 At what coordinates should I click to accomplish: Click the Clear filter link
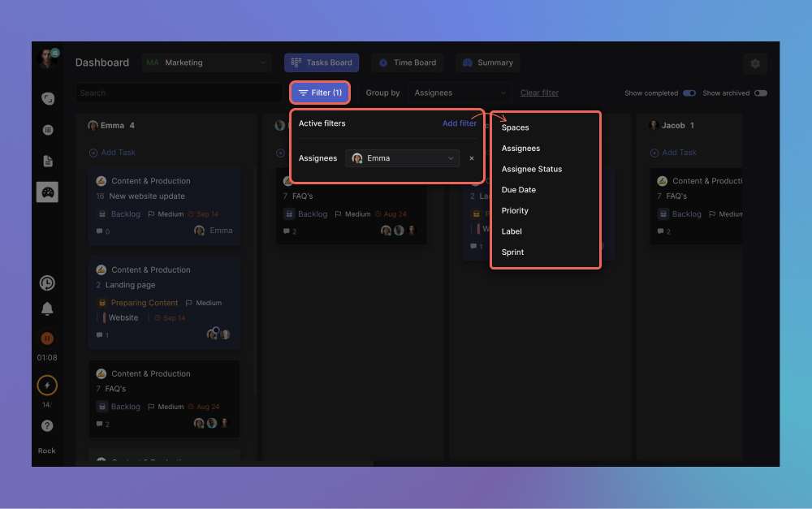539,93
